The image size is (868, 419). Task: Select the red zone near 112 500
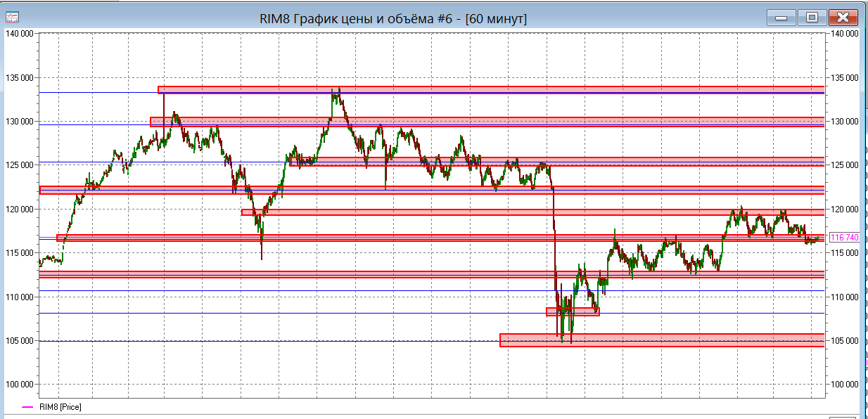pyautogui.click(x=432, y=274)
